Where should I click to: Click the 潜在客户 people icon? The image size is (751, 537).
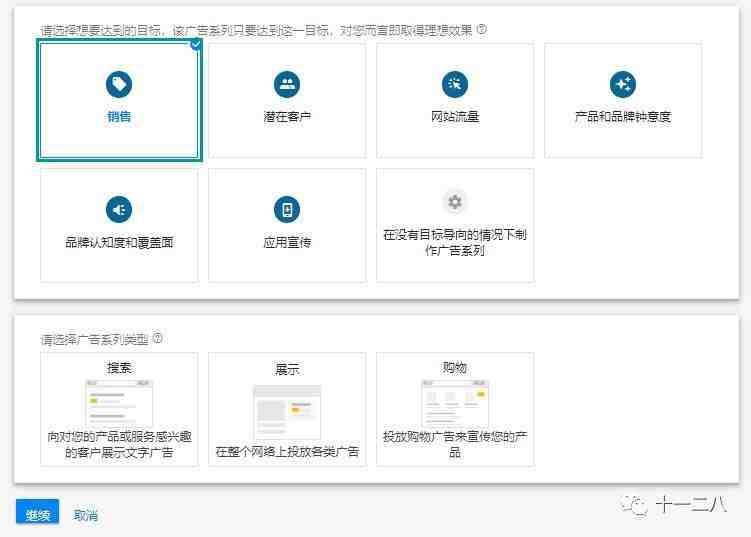coord(287,84)
